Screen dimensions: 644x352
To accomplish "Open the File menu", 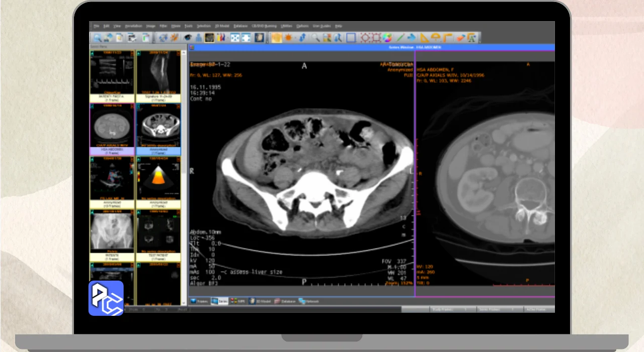I will tap(96, 26).
